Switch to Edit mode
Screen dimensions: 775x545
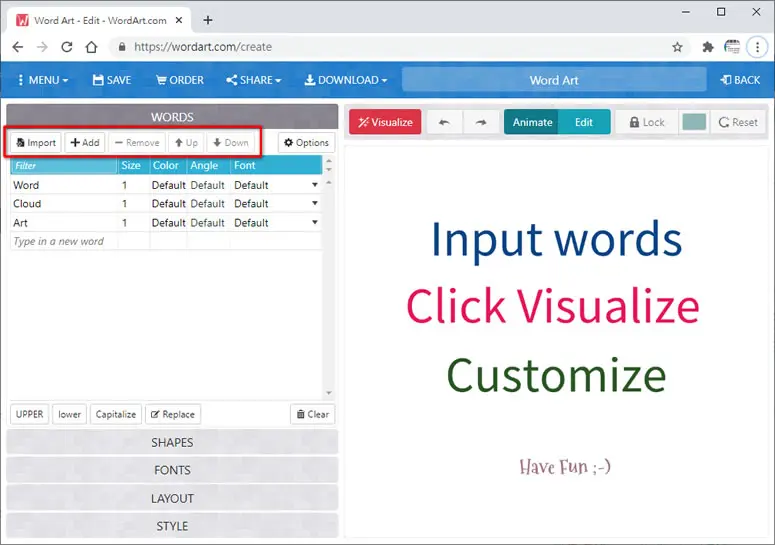584,122
